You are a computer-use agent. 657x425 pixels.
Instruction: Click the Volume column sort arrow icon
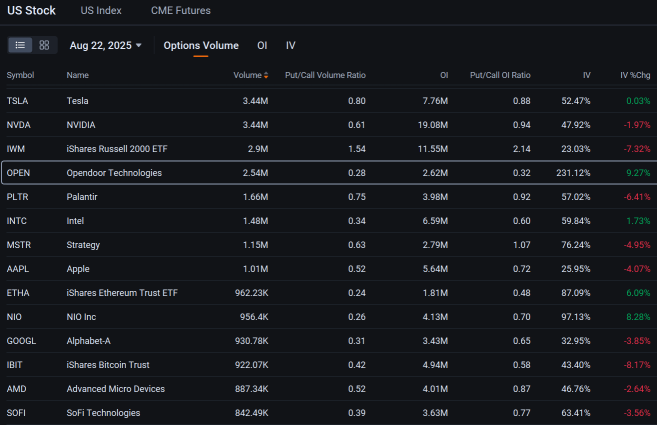click(x=265, y=75)
